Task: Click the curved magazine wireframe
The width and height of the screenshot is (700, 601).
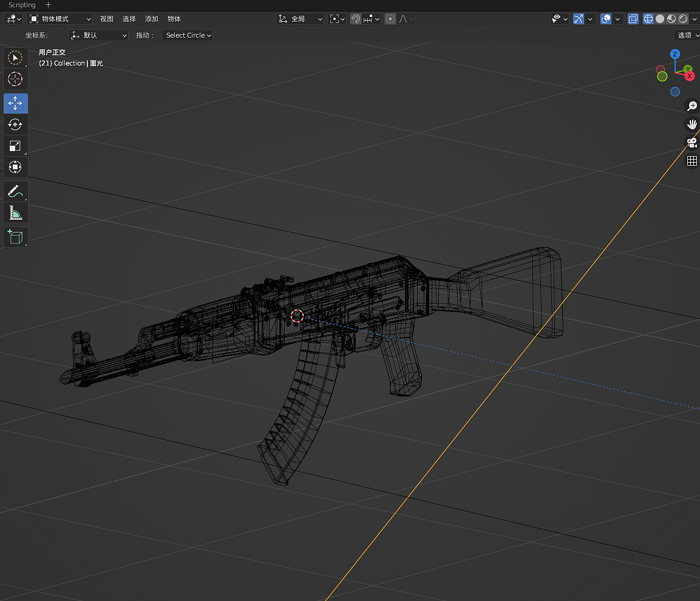Action: click(x=299, y=411)
